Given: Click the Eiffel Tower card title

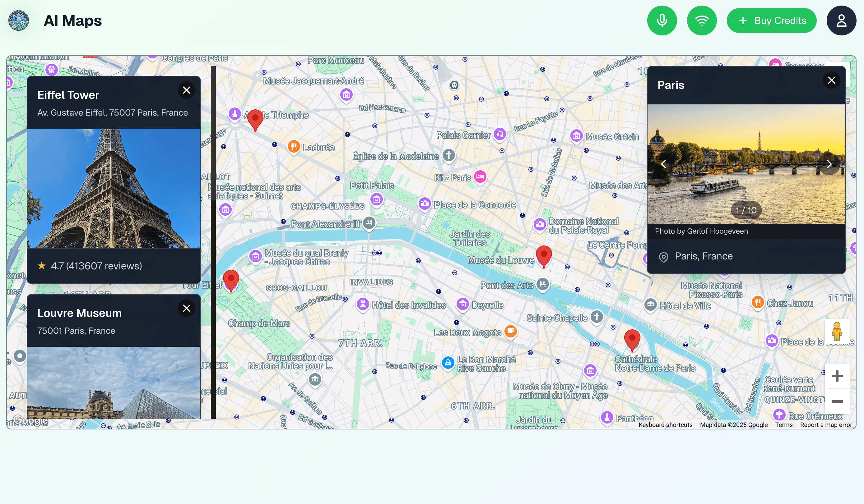Looking at the screenshot, I should pos(68,95).
